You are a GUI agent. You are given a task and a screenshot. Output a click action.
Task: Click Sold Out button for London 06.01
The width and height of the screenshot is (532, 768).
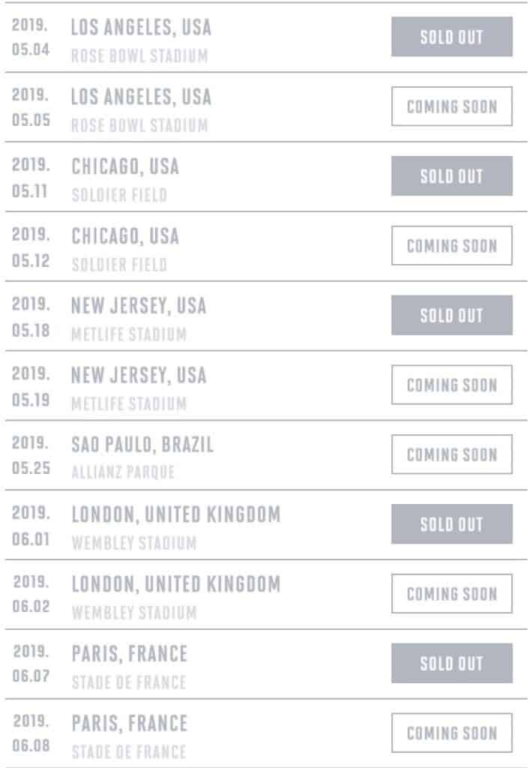click(x=451, y=524)
